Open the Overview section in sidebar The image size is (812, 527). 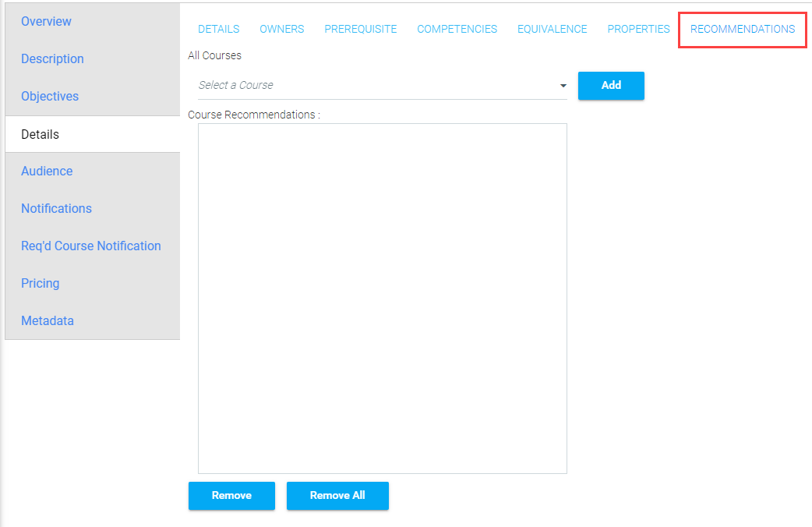[x=46, y=21]
